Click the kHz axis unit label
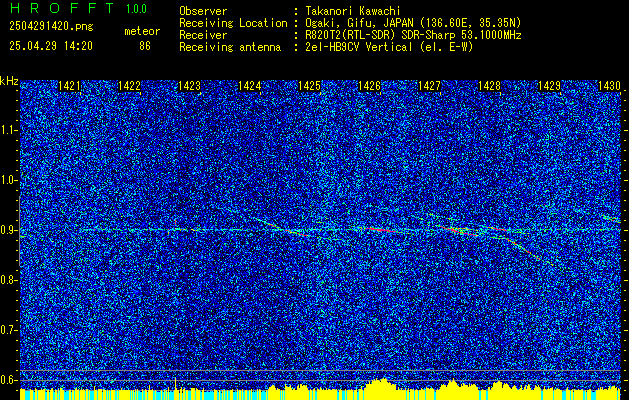Image resolution: width=629 pixels, height=400 pixels. [9, 81]
